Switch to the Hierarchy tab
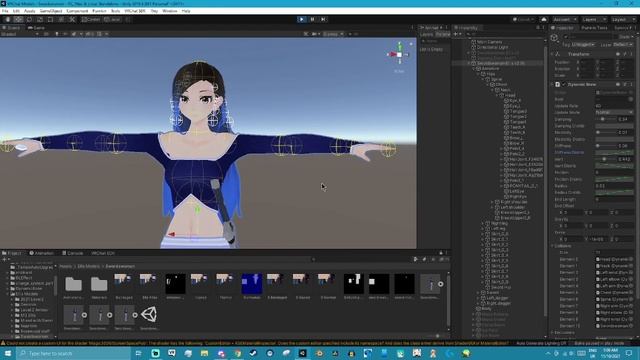The image size is (640, 360). [x=466, y=28]
